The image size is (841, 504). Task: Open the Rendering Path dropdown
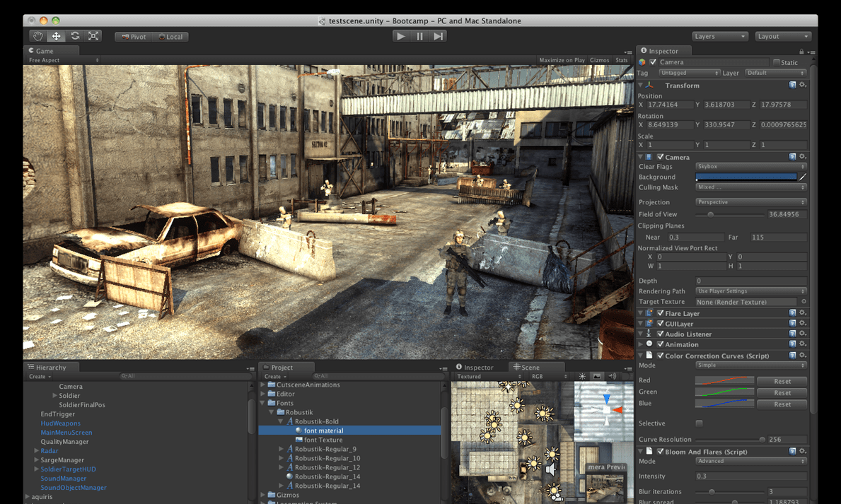coord(751,291)
